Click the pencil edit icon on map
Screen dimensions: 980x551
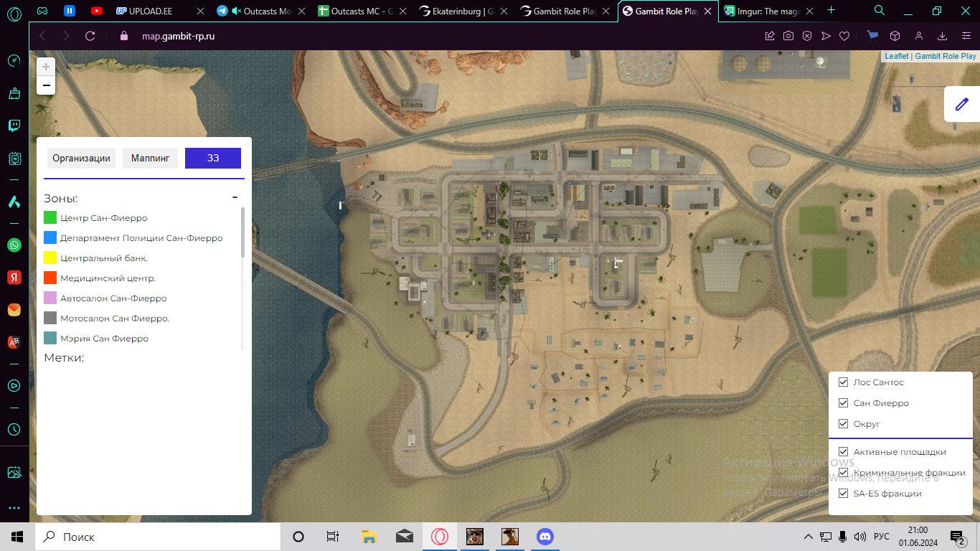pyautogui.click(x=961, y=105)
